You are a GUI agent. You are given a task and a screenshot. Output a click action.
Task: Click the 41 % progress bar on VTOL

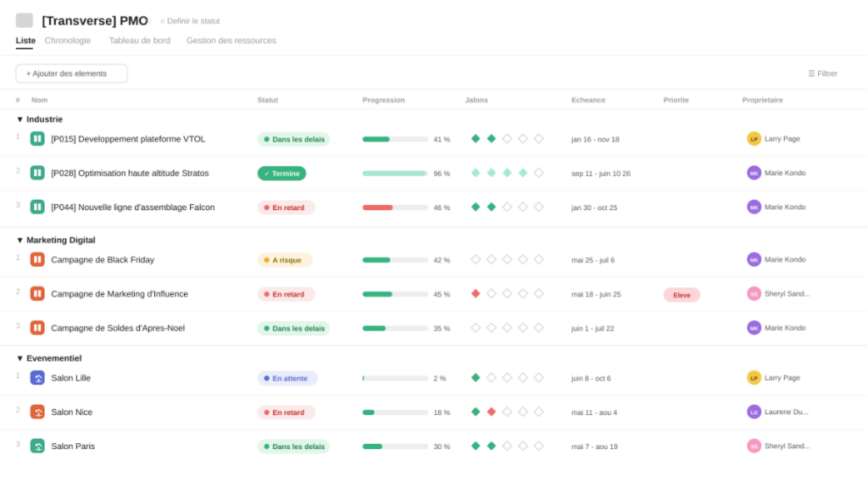(x=395, y=140)
